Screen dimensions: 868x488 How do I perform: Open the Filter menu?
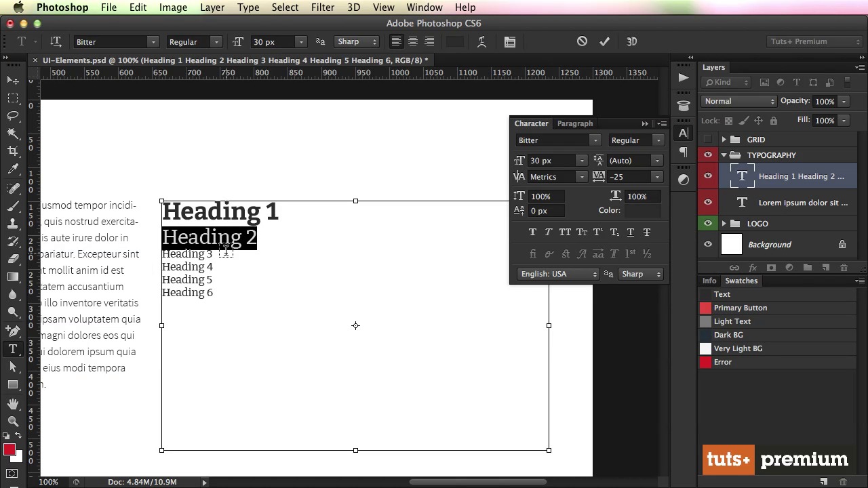coord(322,7)
